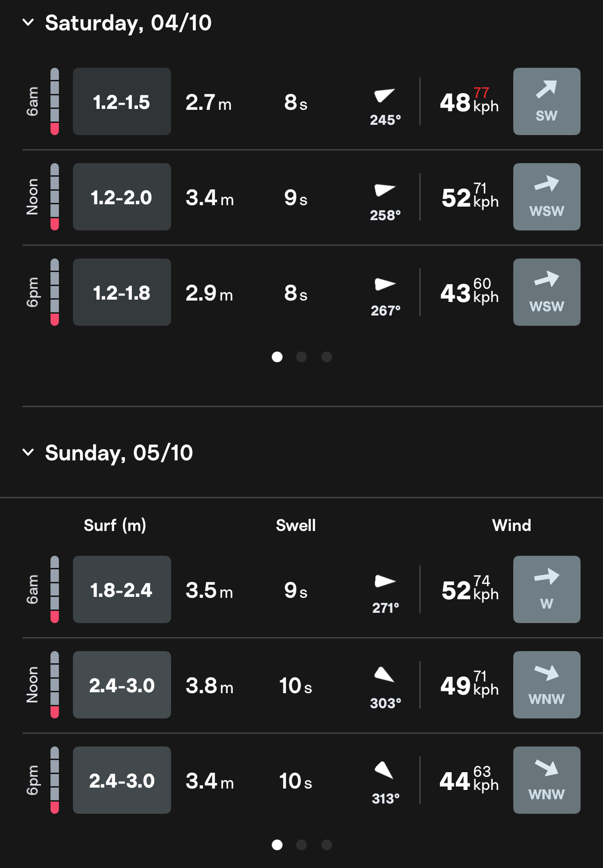Select third page dot under Saturday
603x868 pixels.
327,357
